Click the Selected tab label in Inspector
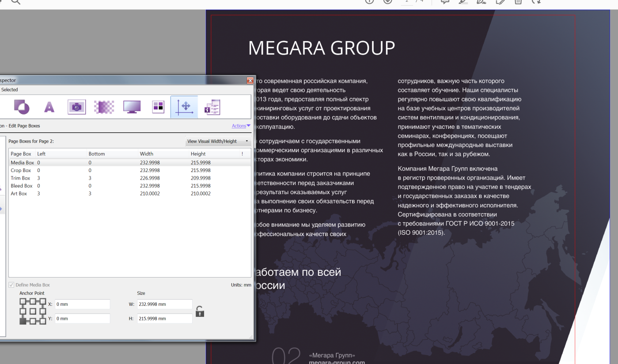 pos(9,90)
